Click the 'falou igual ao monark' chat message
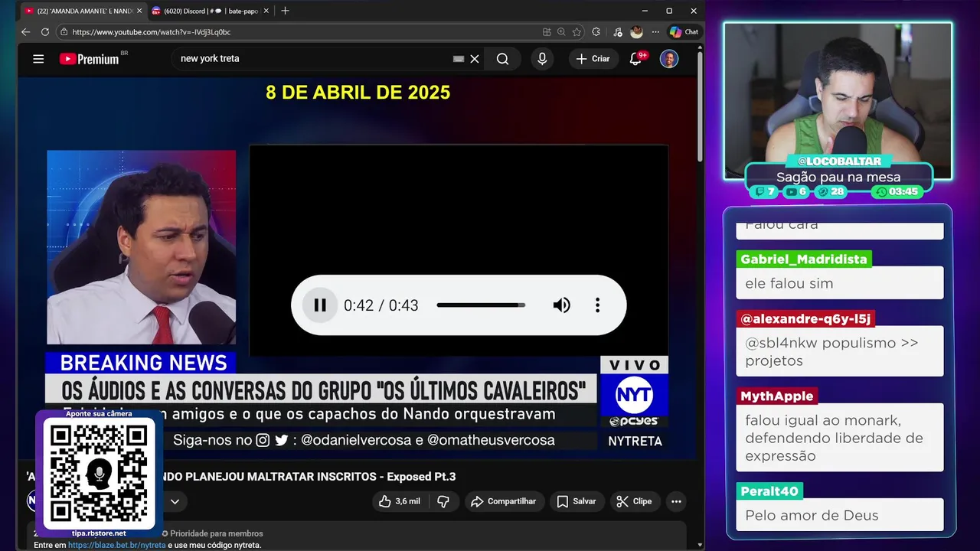The width and height of the screenshot is (980, 551). tap(840, 439)
